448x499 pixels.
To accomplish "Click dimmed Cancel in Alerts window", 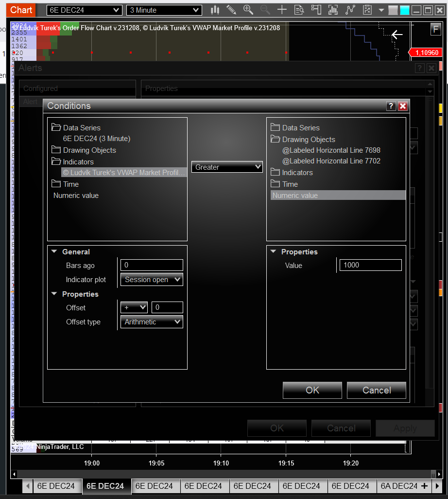I will [341, 428].
